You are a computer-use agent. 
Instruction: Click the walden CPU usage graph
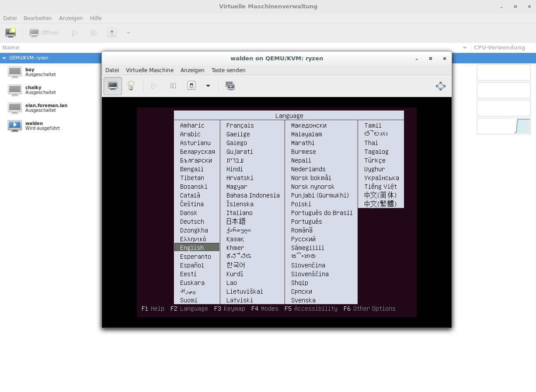504,126
